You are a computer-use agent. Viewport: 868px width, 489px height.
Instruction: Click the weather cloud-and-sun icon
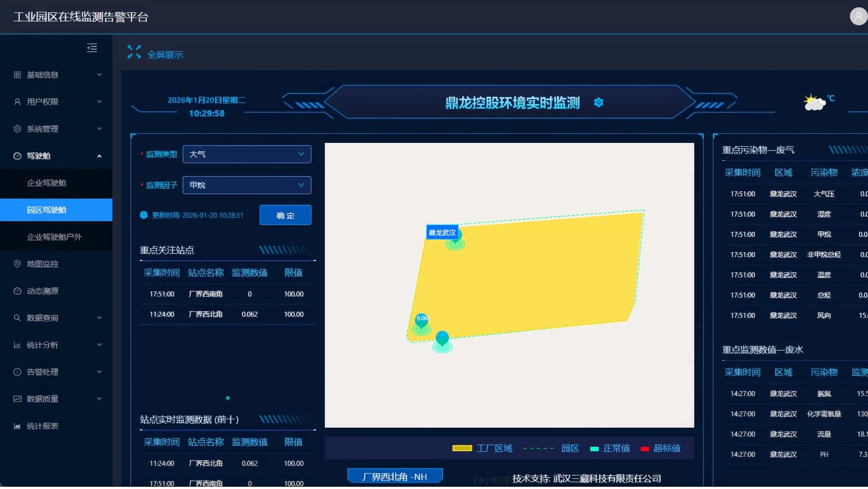(814, 102)
